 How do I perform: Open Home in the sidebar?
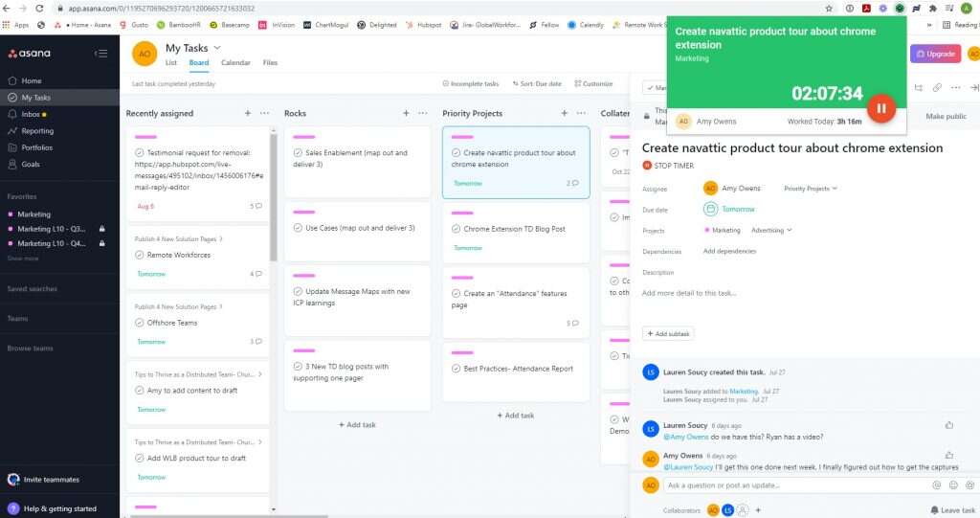[32, 80]
